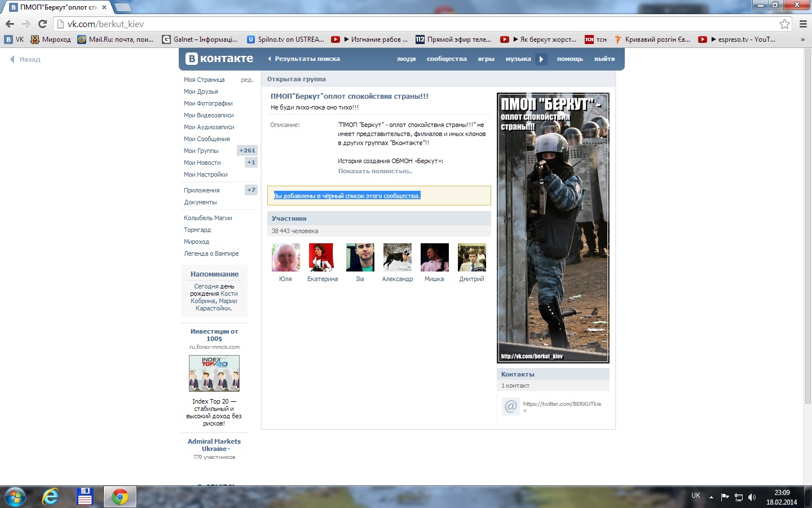The image size is (812, 508).
Task: Open the Mail.Ru bookmark
Action: [116, 40]
